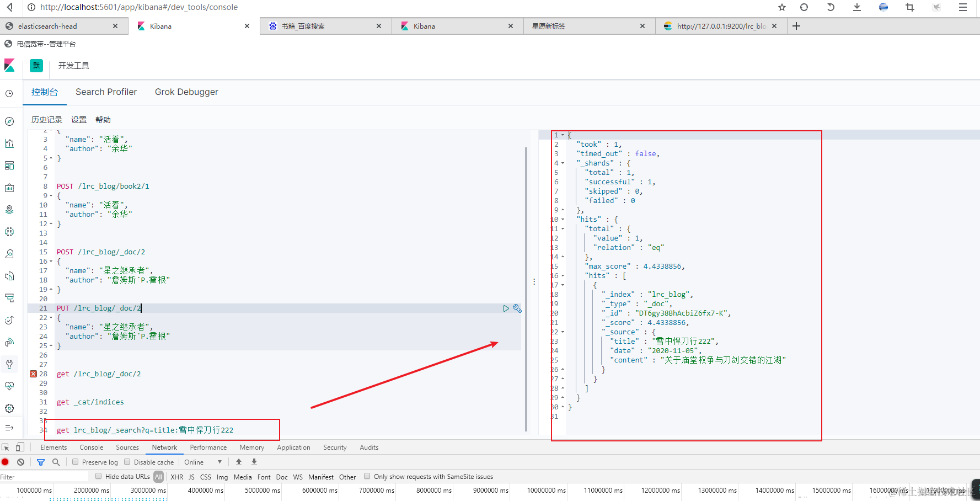The width and height of the screenshot is (980, 501).
Task: Click the Kibana logo
Action: tap(9, 66)
